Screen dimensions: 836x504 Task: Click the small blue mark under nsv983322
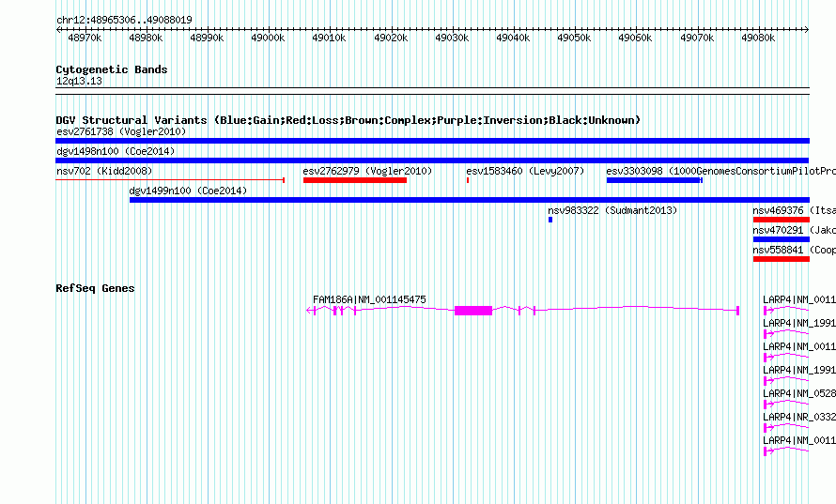[550, 220]
